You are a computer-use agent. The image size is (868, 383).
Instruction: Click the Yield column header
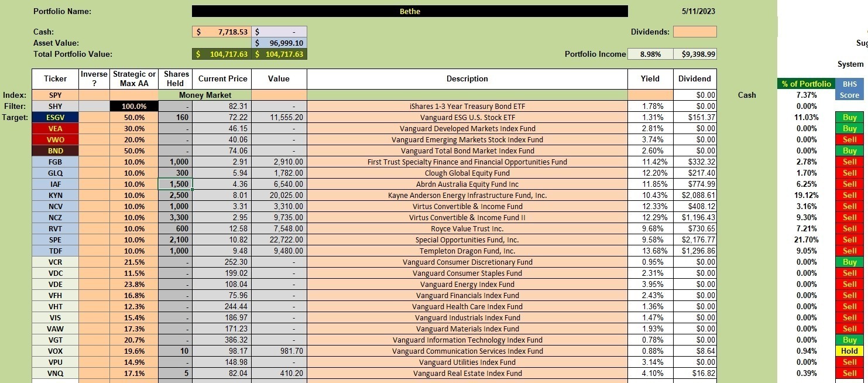tap(650, 79)
